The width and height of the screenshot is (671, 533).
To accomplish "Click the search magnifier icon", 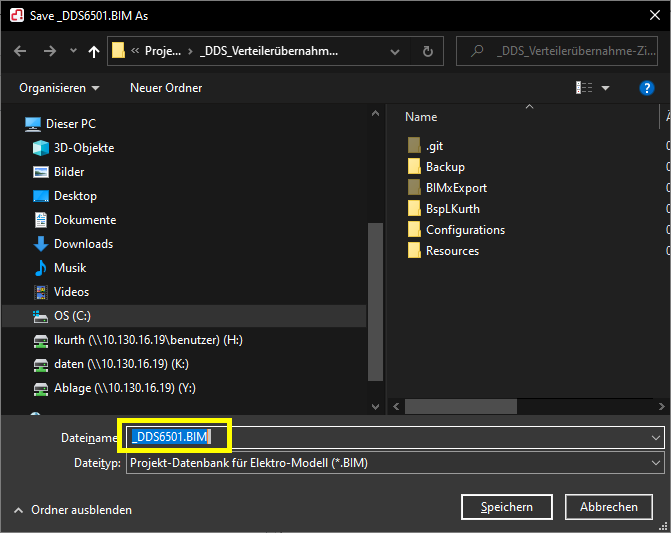I will coord(477,51).
